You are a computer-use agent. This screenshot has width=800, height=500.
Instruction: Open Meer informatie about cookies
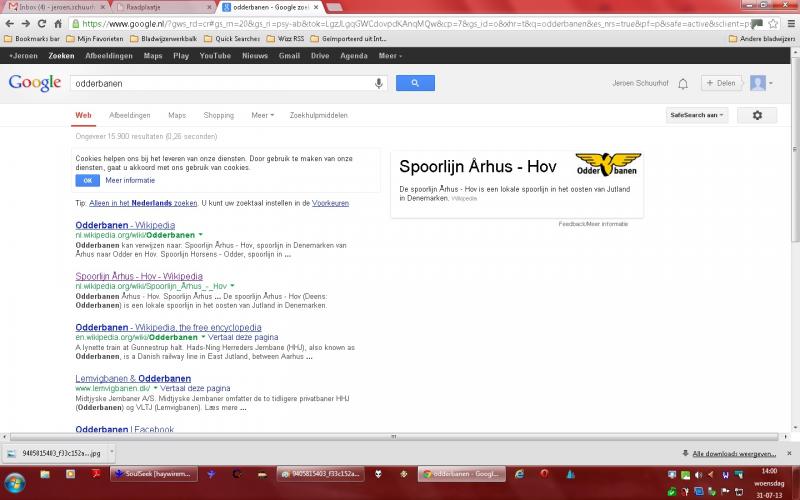(x=130, y=180)
